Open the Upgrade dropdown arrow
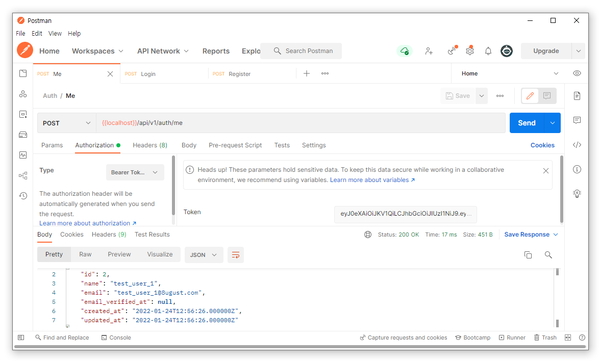 [579, 51]
